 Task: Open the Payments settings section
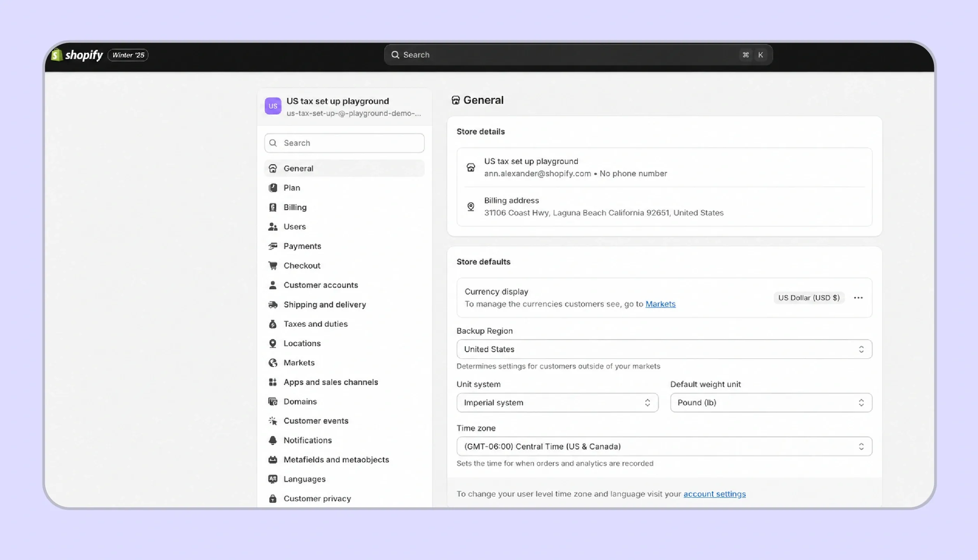click(344, 246)
